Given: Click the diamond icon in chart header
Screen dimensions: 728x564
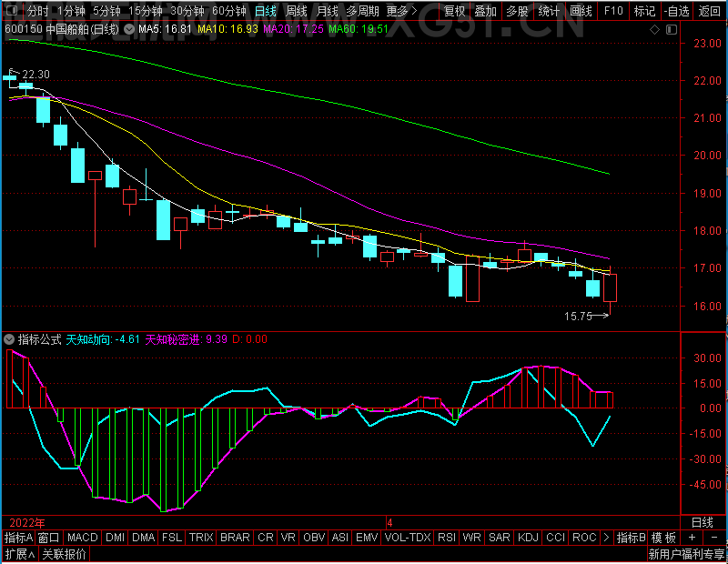Looking at the screenshot, I should 654,30.
